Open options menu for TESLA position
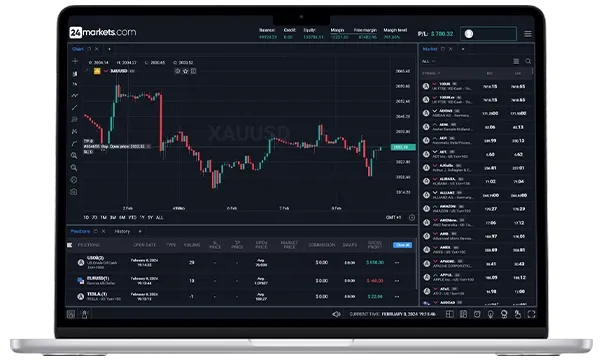This screenshot has height=360, width=610. [397, 297]
